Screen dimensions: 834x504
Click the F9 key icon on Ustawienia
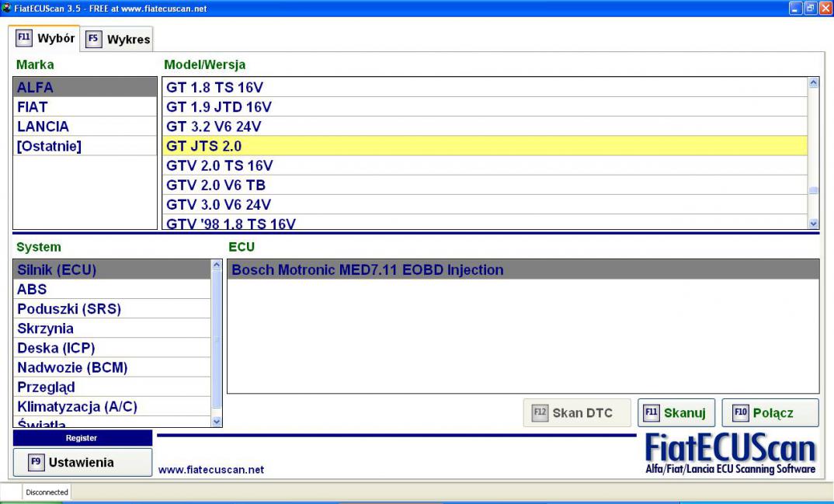(x=36, y=462)
